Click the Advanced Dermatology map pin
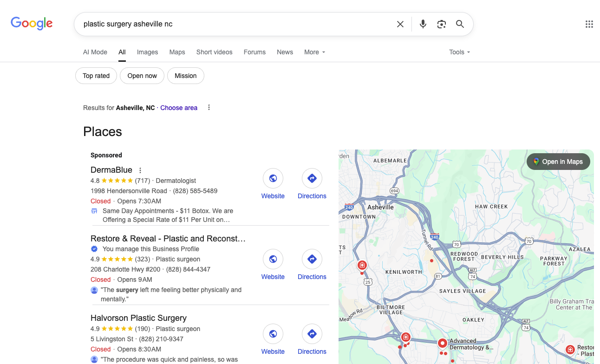 [x=443, y=344]
